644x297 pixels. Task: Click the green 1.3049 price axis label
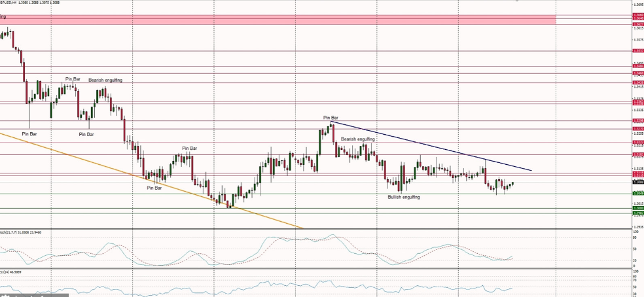click(x=637, y=193)
